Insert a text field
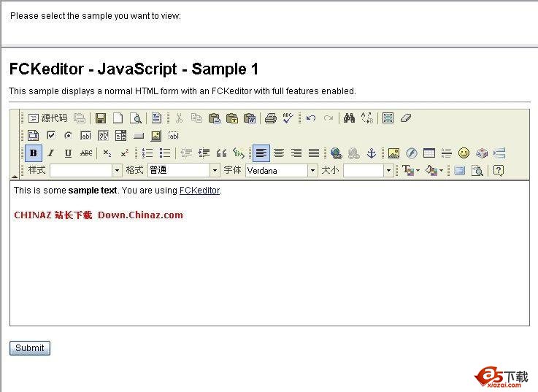Screen dimensions: 538x392 86,136
